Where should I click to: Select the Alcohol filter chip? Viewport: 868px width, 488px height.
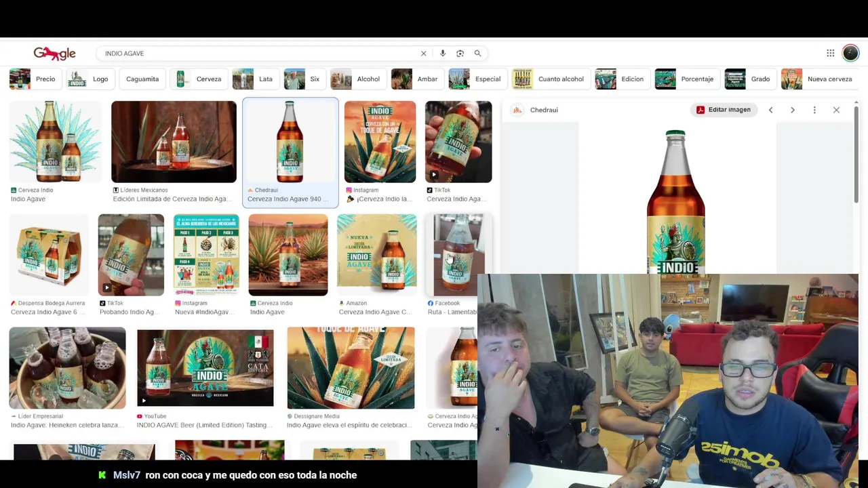358,79
